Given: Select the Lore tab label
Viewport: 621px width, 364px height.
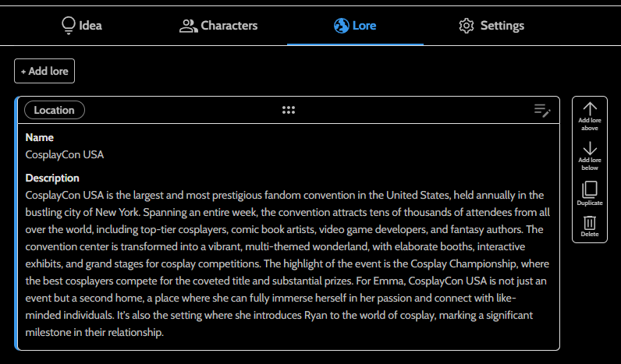Looking at the screenshot, I should pyautogui.click(x=364, y=26).
